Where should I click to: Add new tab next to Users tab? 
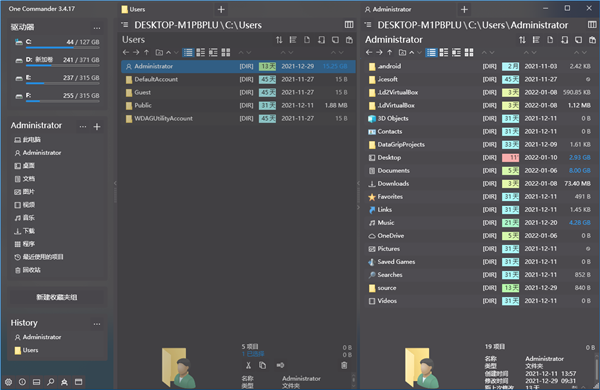tap(221, 9)
